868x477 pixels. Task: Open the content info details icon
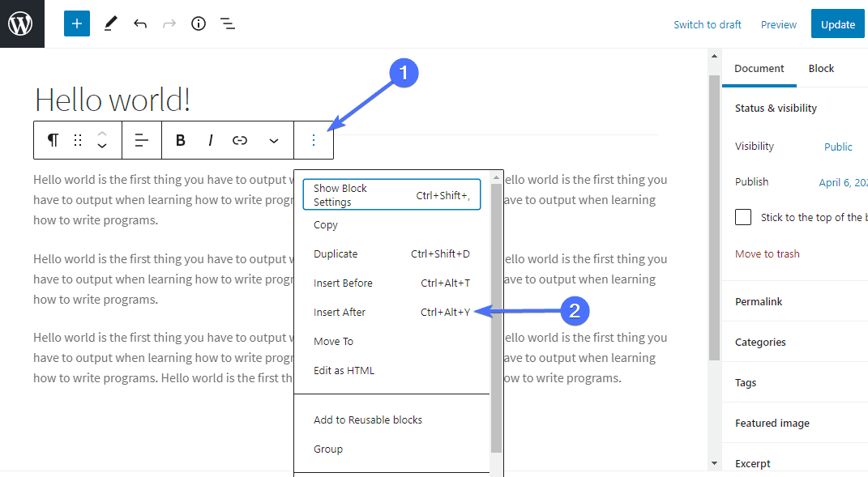[199, 23]
